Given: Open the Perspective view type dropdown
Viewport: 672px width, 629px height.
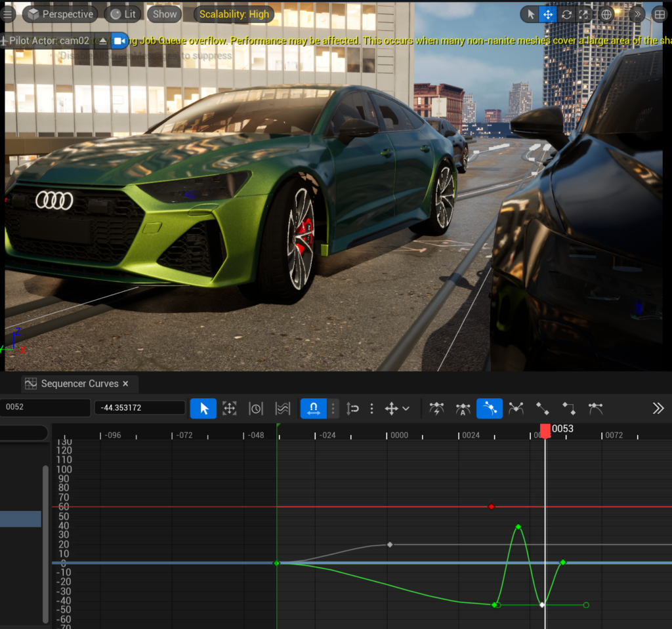Looking at the screenshot, I should pyautogui.click(x=60, y=14).
